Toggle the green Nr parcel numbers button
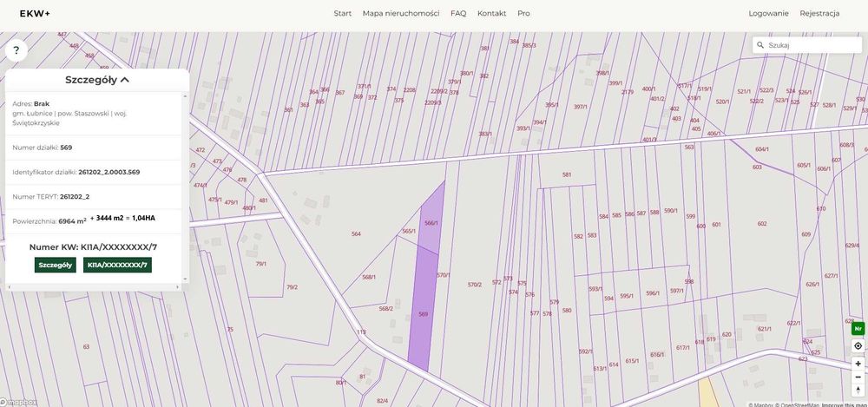This screenshot has width=868, height=407. (x=858, y=328)
